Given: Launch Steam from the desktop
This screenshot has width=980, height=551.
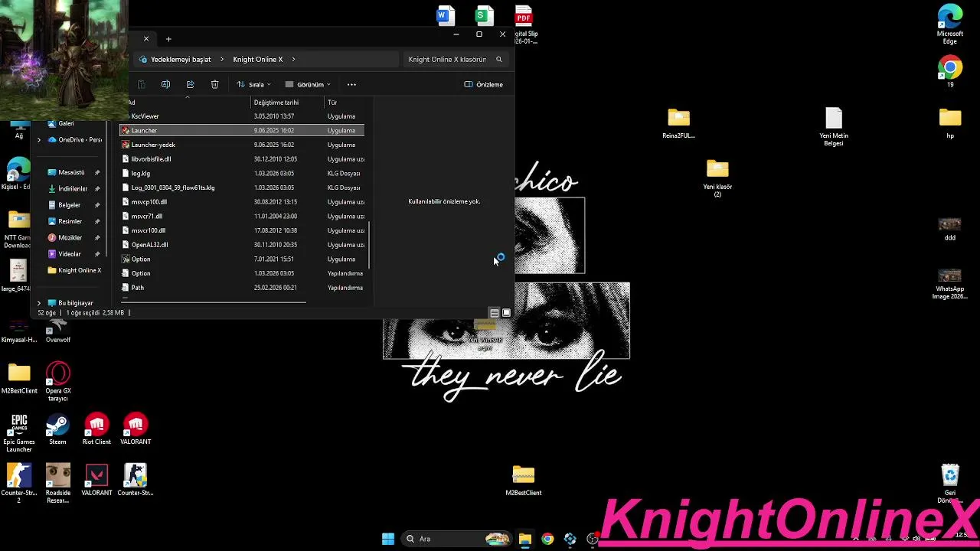Looking at the screenshot, I should tap(57, 429).
